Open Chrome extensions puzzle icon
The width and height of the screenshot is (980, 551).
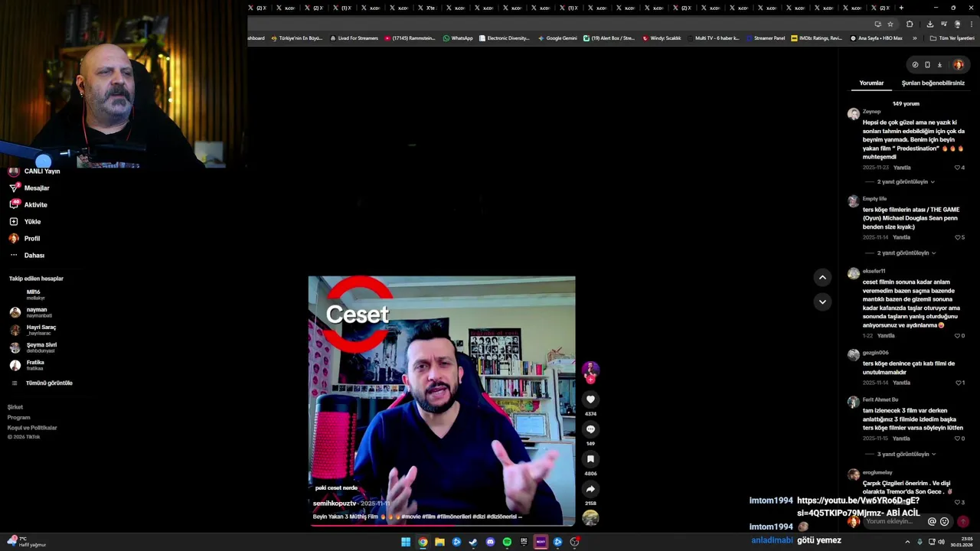(910, 24)
